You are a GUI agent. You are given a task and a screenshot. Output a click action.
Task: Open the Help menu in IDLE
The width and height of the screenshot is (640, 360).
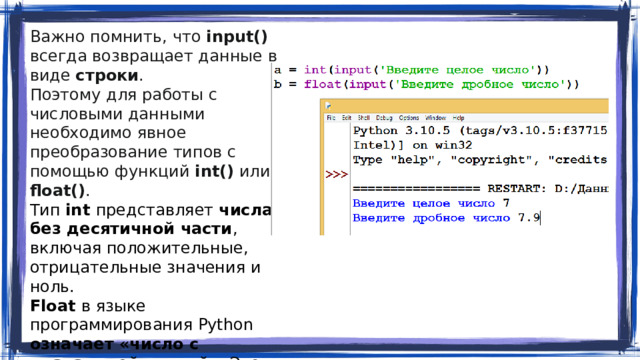click(x=458, y=118)
